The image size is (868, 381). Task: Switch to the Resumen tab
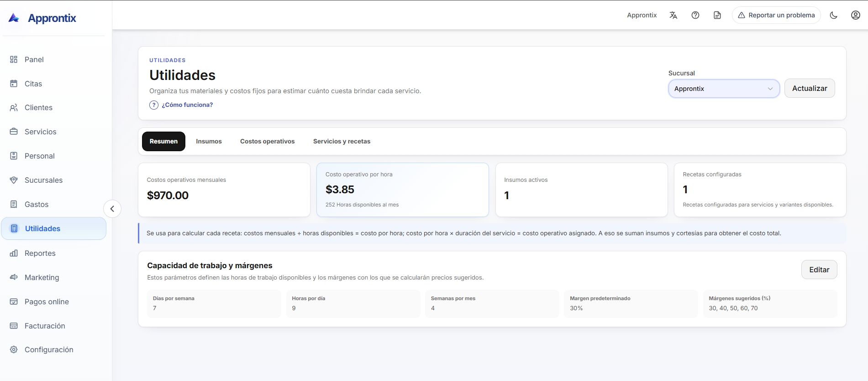[x=163, y=141]
